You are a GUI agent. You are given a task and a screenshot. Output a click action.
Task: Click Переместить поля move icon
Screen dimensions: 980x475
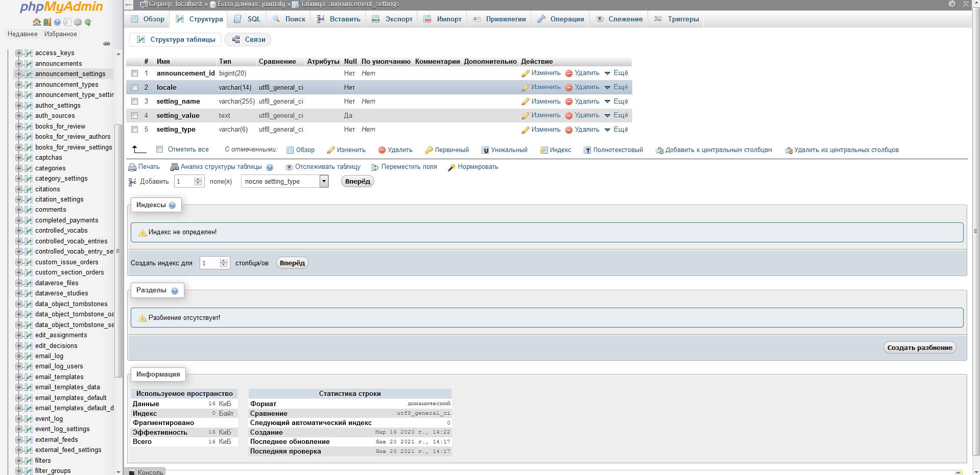pyautogui.click(x=375, y=167)
